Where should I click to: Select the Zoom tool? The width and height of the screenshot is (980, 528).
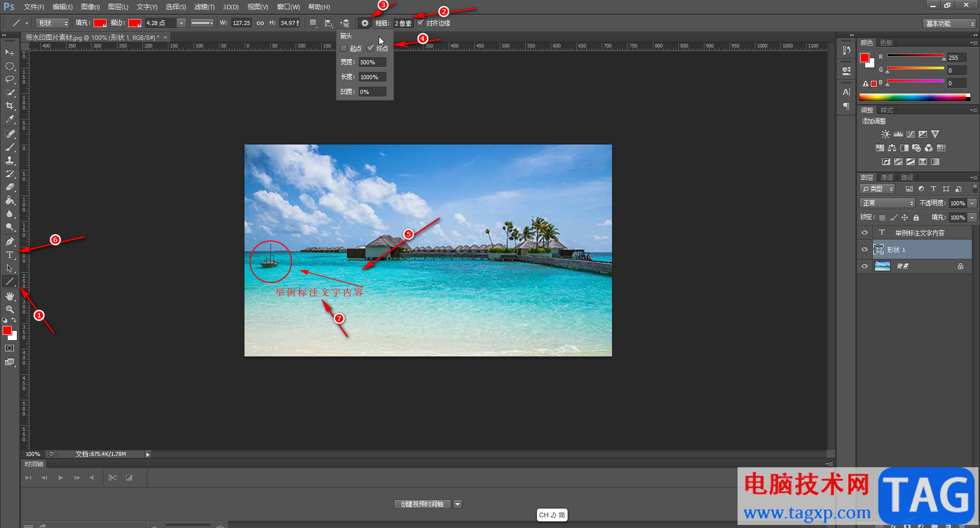point(10,309)
